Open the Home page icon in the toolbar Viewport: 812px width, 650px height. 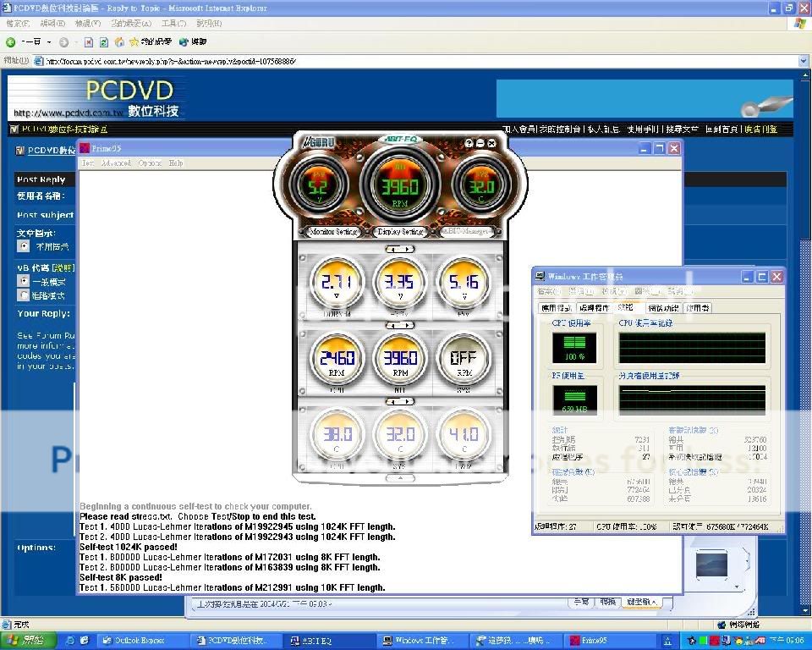coord(119,42)
